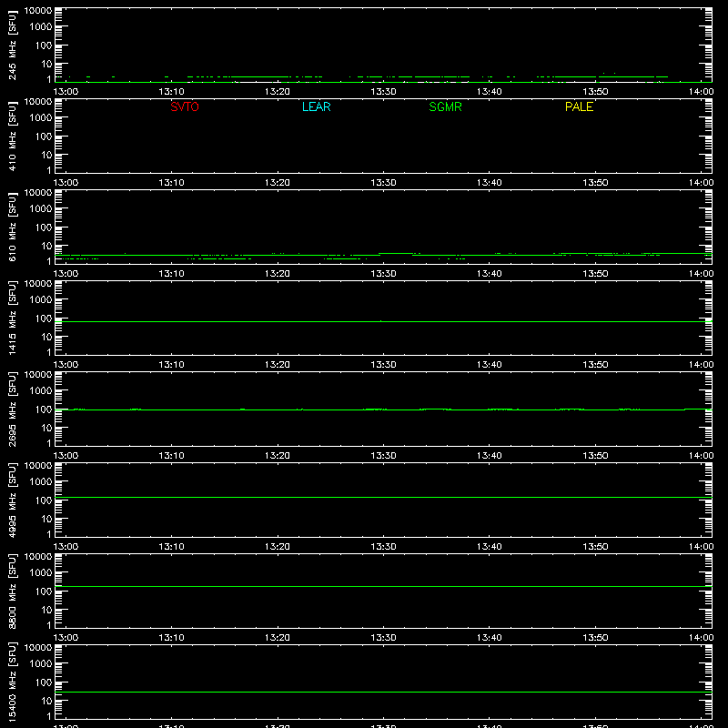Click 13:10 label under the 4995 MHz panel

(x=172, y=547)
